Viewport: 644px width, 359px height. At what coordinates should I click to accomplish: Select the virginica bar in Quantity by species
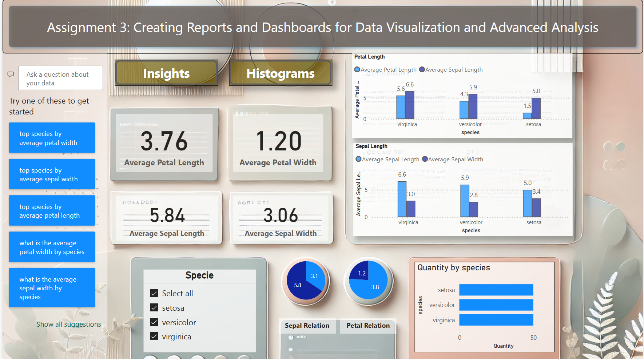[496, 320]
